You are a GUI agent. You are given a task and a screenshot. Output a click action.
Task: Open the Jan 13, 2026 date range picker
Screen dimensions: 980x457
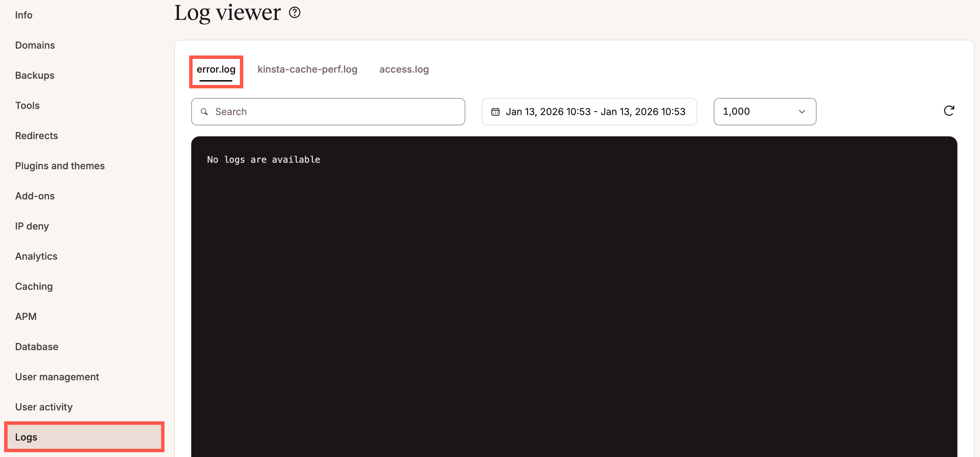[x=589, y=111]
